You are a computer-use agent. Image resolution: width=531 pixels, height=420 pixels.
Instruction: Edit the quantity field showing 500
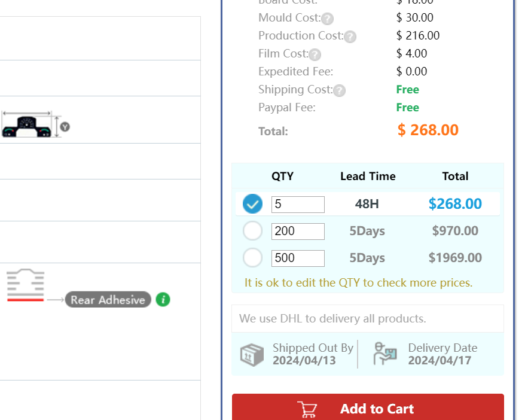298,258
